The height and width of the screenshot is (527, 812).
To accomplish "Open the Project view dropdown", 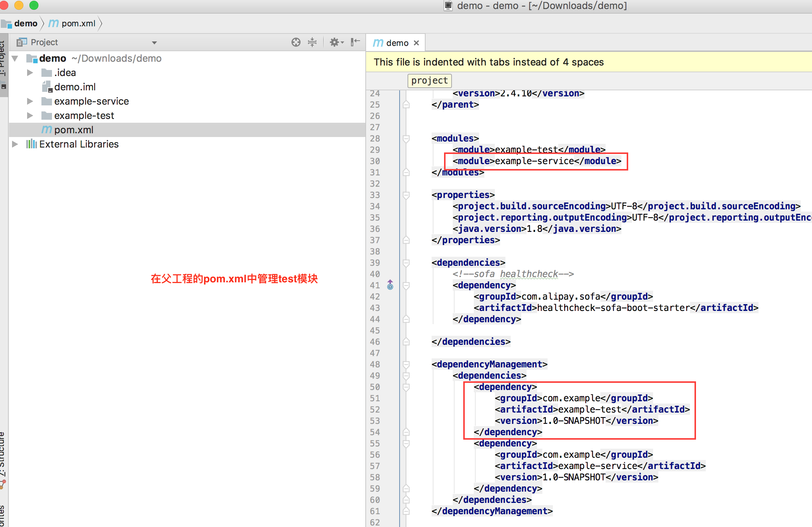I will click(x=154, y=43).
